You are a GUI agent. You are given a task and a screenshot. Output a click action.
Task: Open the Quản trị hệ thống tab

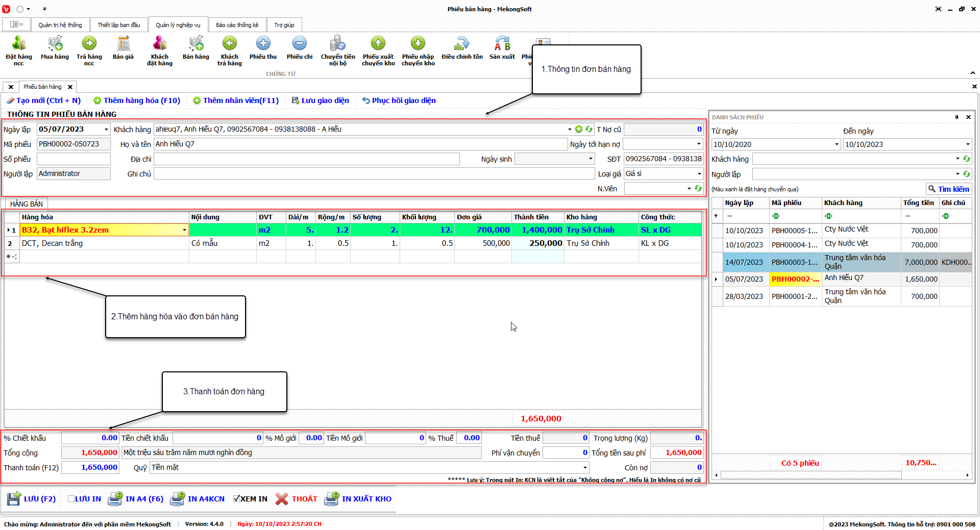(x=60, y=25)
